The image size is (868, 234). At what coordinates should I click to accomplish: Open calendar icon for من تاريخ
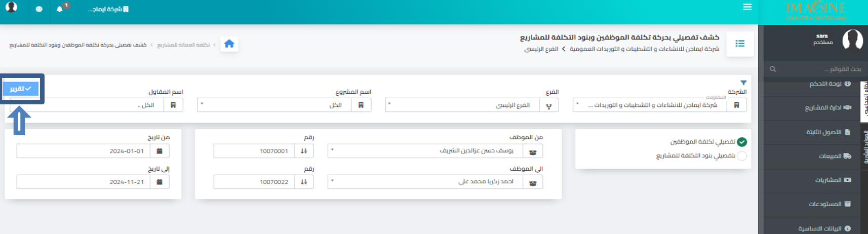coord(160,151)
